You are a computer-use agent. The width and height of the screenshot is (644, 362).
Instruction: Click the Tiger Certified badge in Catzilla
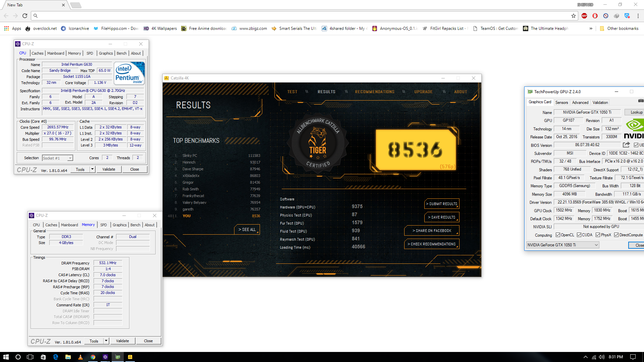pyautogui.click(x=318, y=143)
